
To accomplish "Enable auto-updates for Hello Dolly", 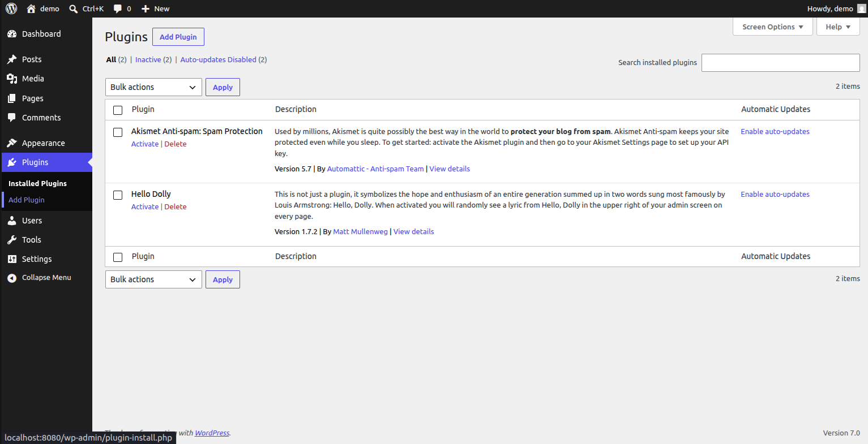I will (x=775, y=194).
